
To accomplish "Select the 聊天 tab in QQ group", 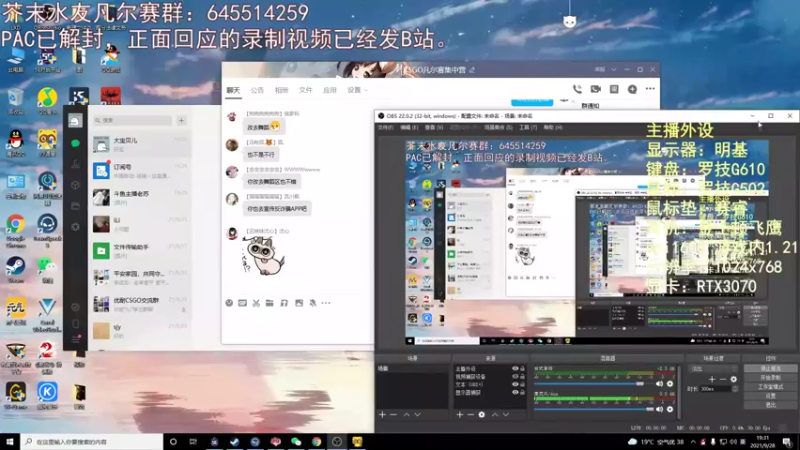I will click(233, 90).
